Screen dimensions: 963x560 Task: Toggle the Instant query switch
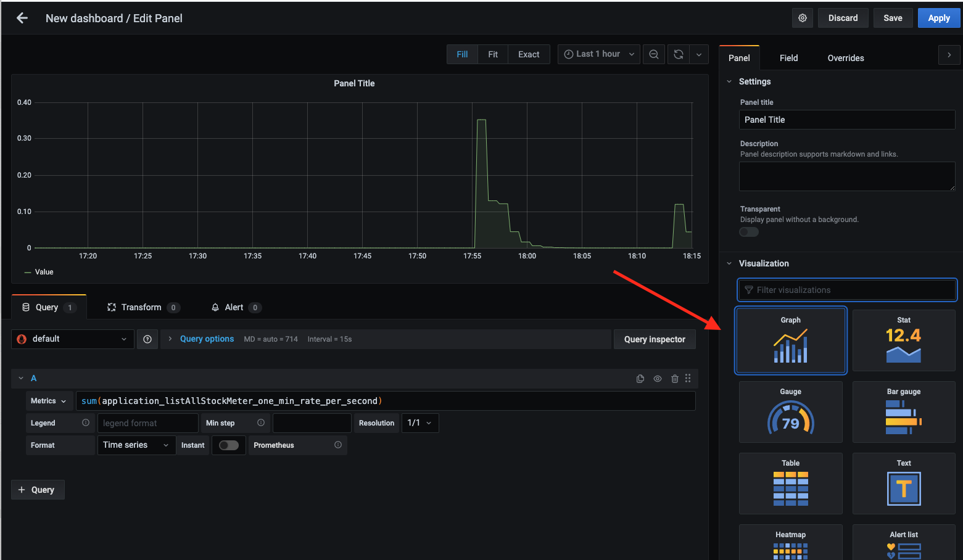[229, 445]
